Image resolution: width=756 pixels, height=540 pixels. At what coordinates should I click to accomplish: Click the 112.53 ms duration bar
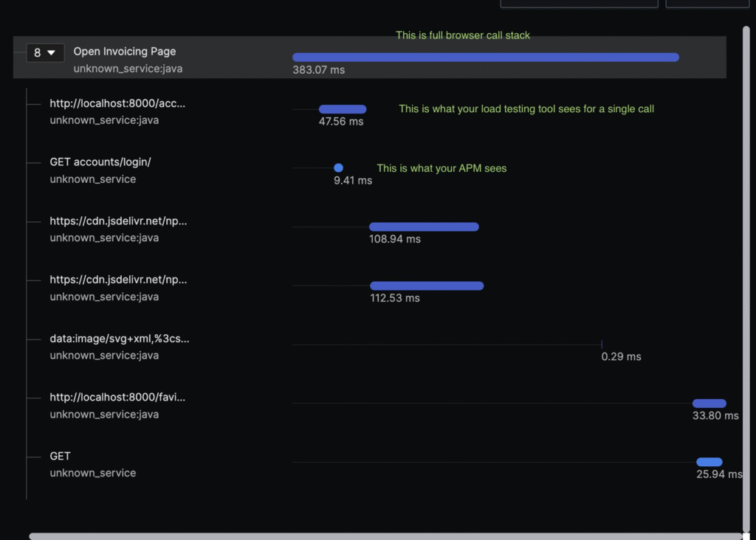(426, 285)
